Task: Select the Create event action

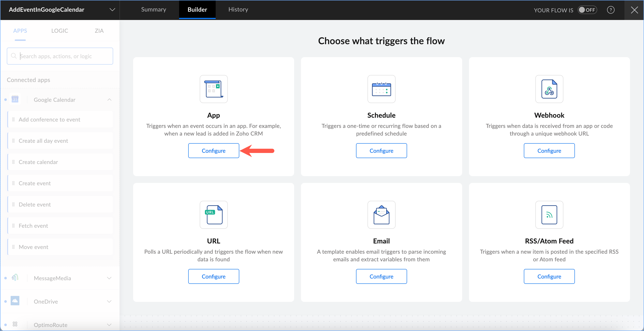Action: point(35,183)
